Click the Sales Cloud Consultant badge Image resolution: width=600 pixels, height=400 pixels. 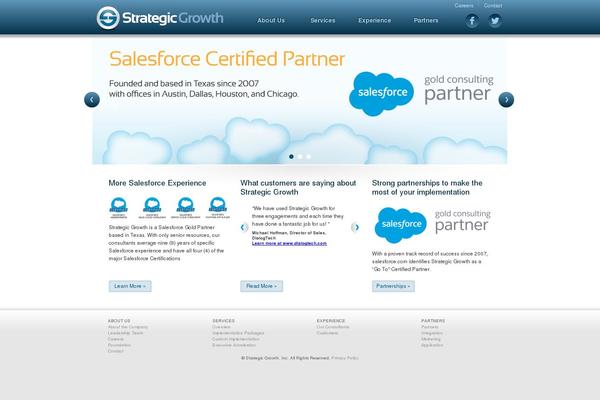(152, 208)
